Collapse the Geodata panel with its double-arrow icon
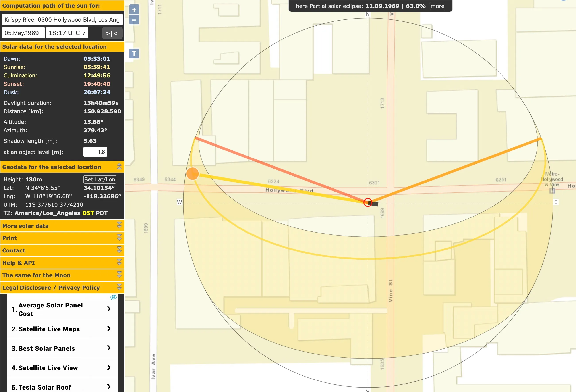The image size is (576, 392). 120,166
